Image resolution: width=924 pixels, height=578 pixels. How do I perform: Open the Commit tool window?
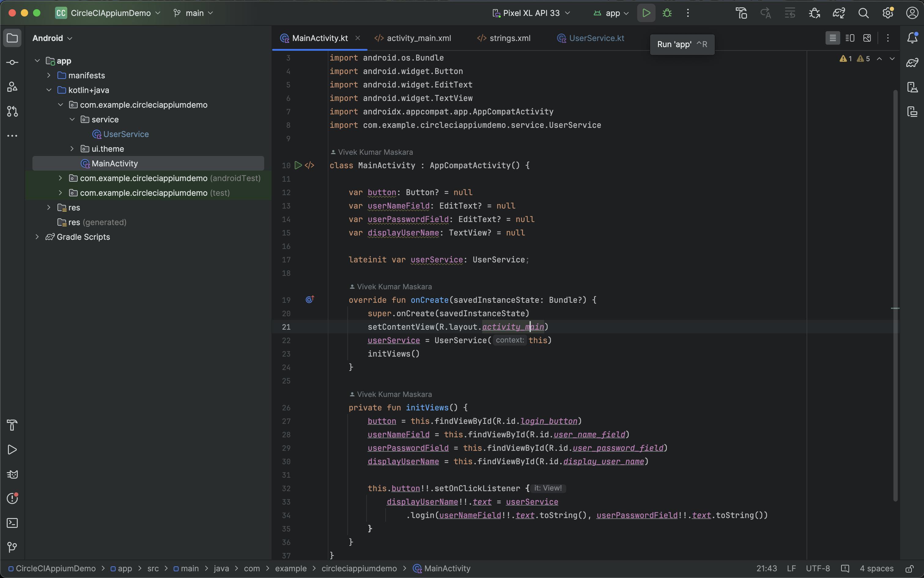(x=13, y=62)
